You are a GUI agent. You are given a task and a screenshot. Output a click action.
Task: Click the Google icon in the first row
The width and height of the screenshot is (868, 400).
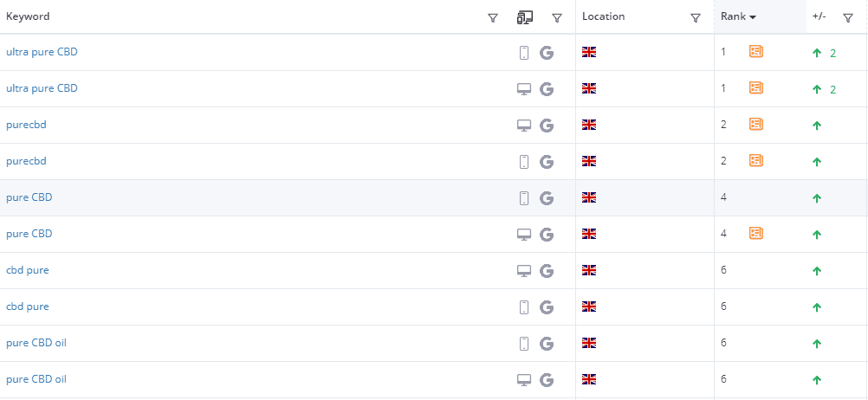tap(547, 53)
